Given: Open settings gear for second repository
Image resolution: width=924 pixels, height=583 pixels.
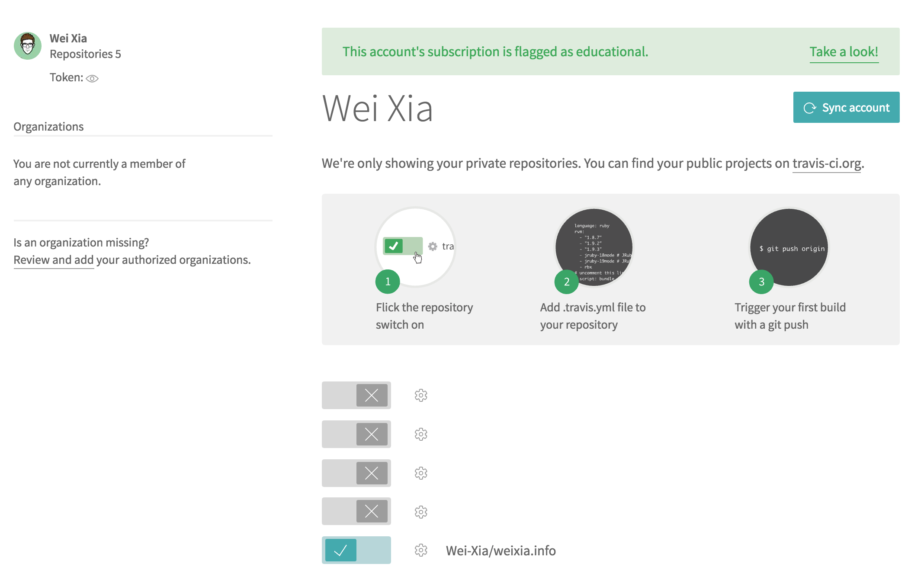Looking at the screenshot, I should 421,434.
